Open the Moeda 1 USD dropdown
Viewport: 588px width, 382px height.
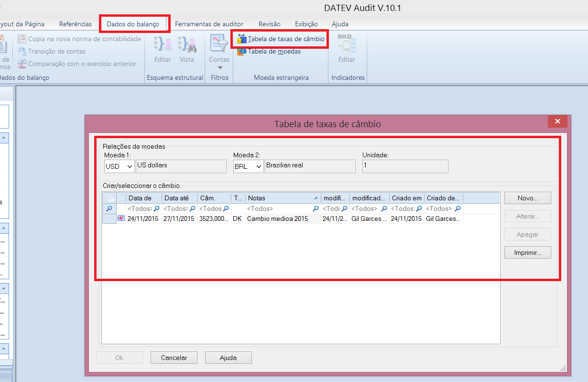coord(130,166)
